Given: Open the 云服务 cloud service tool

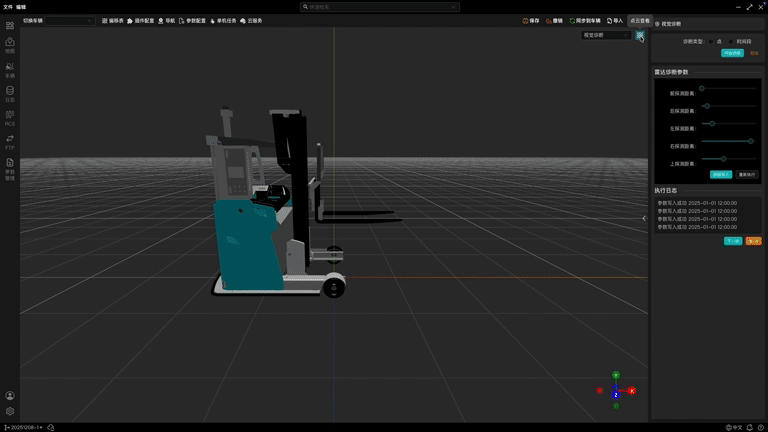Looking at the screenshot, I should pos(251,20).
